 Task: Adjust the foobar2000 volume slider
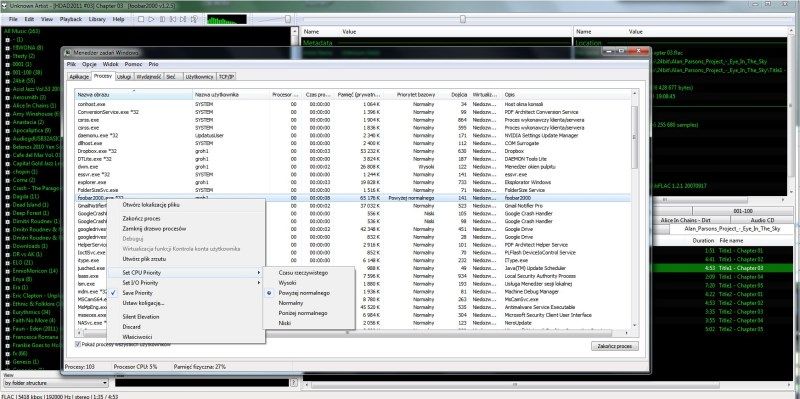288,19
